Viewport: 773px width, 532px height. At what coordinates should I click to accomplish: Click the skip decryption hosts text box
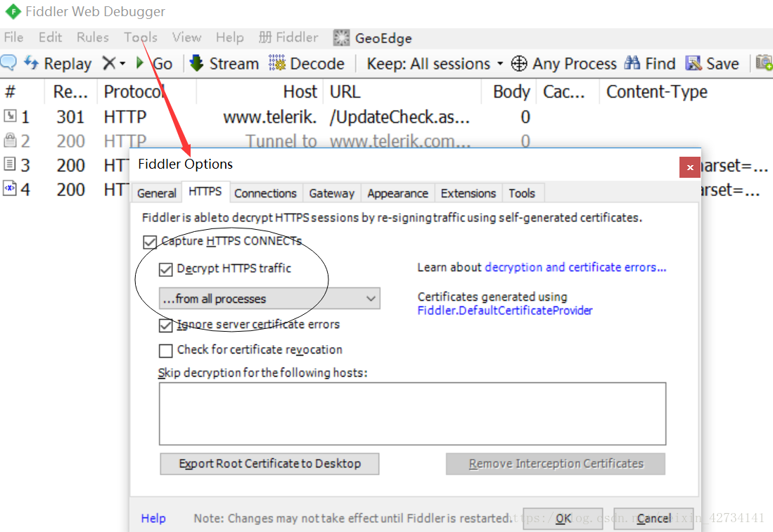pyautogui.click(x=412, y=414)
